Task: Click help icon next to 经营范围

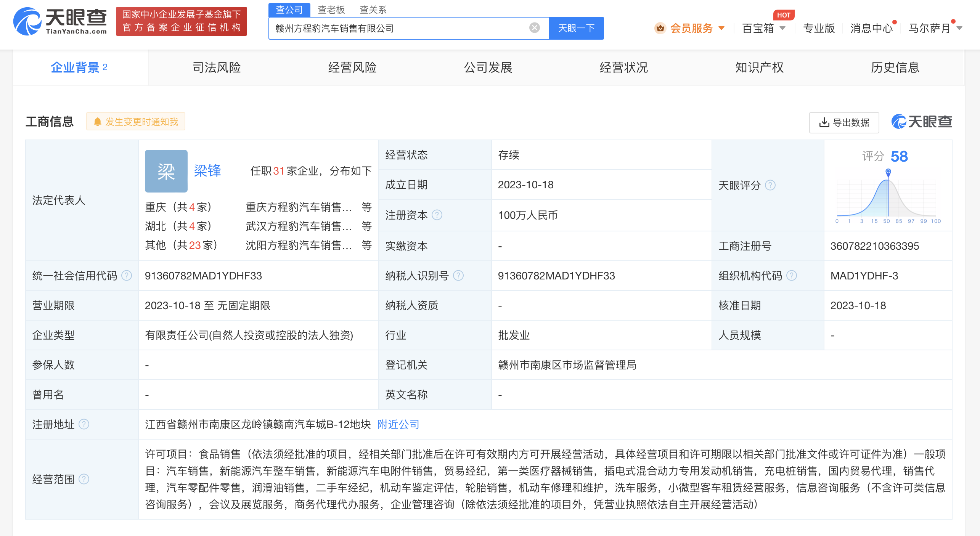Action: (84, 479)
